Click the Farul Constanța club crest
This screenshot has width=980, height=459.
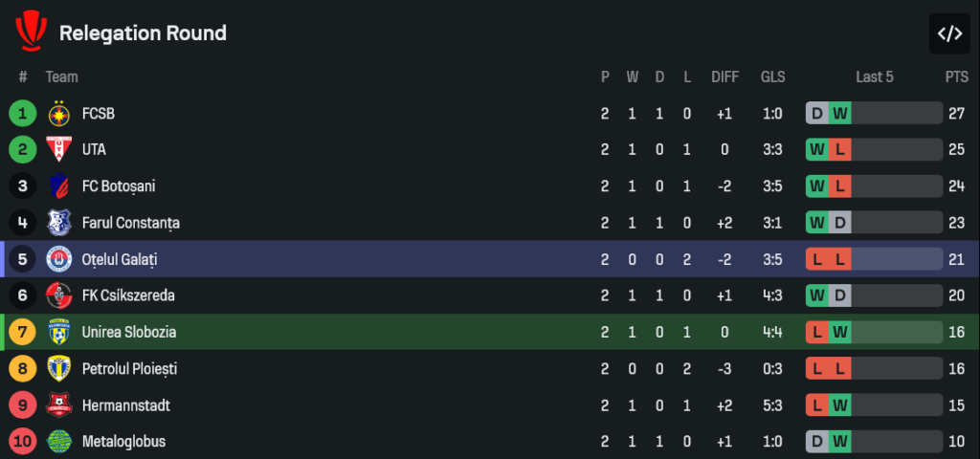point(59,223)
